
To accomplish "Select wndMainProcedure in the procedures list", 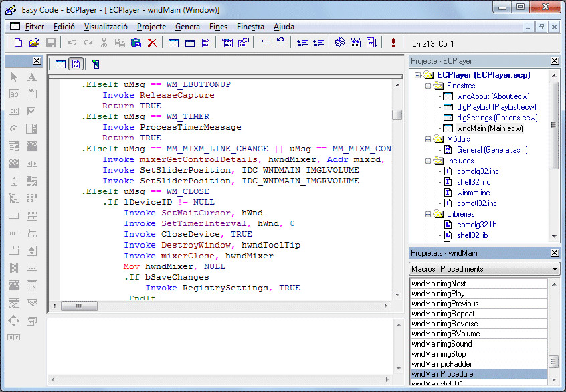I will pyautogui.click(x=478, y=374).
